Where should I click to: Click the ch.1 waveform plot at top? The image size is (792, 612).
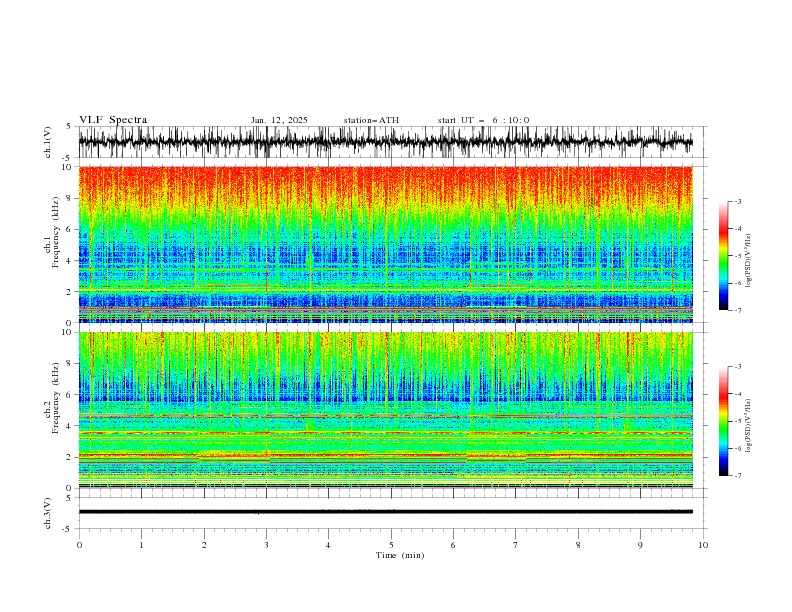[x=385, y=142]
